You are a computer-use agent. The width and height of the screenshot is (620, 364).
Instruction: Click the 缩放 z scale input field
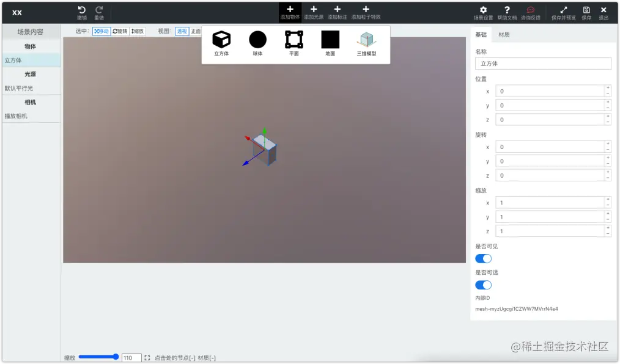550,231
